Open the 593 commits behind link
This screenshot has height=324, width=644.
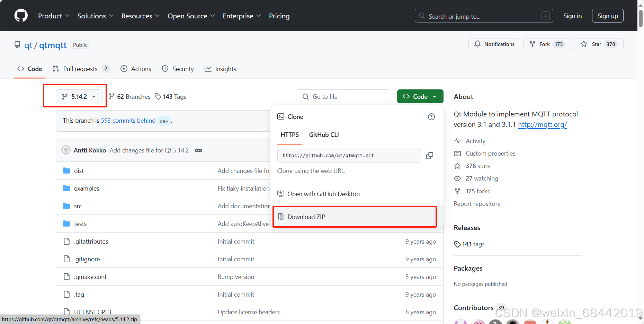[x=128, y=121]
